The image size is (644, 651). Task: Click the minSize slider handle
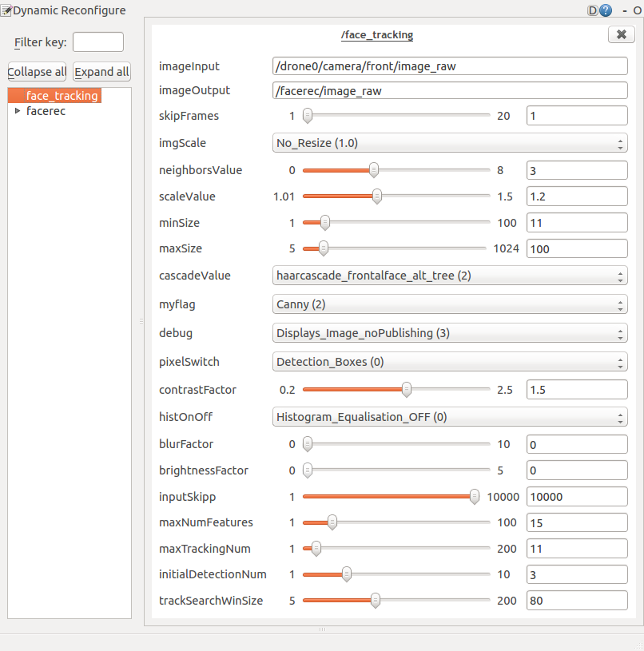[325, 223]
